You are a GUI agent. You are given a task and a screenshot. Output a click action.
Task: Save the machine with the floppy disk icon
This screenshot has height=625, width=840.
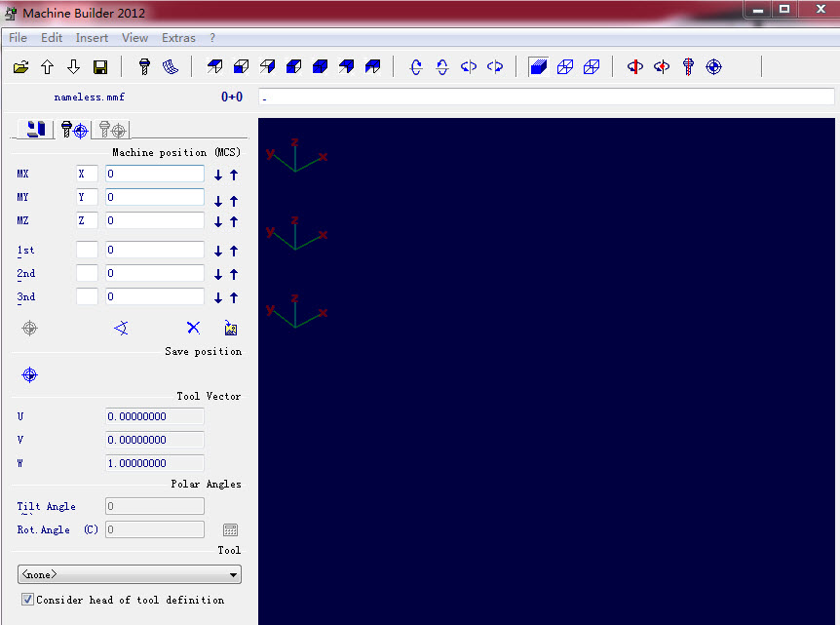100,67
